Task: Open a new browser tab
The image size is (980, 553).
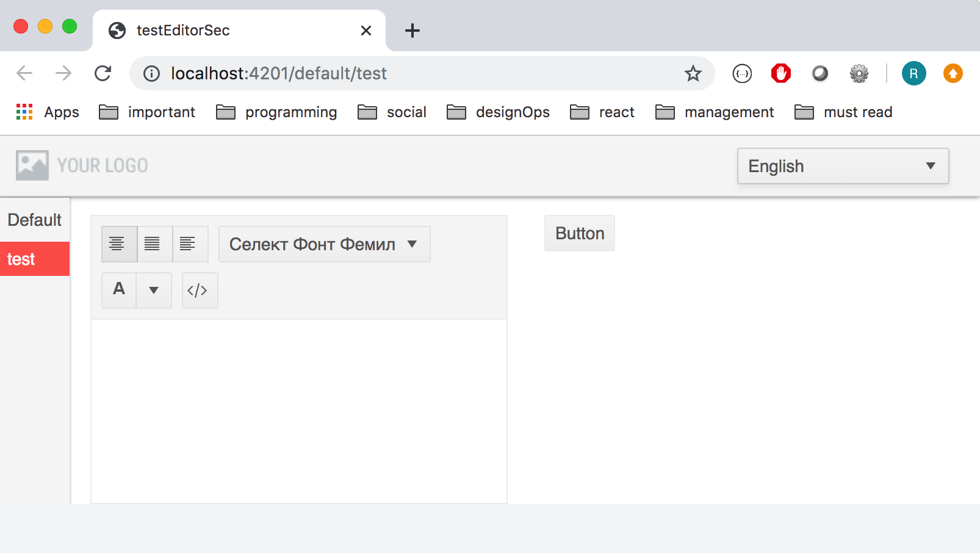Action: click(x=413, y=31)
